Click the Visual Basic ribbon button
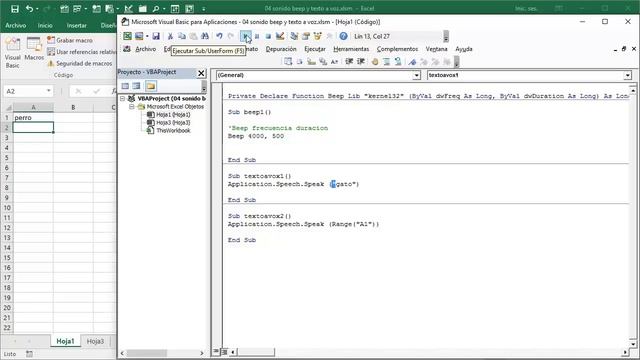The height and width of the screenshot is (360, 640). click(13, 53)
